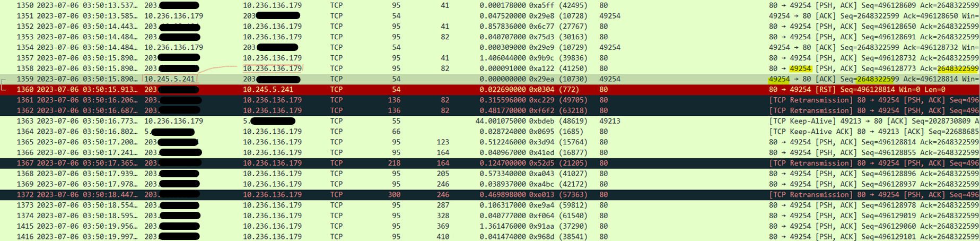The image size is (980, 241).
Task: Select packet 1415 with delta 1.361476000
Action: click(x=490, y=226)
